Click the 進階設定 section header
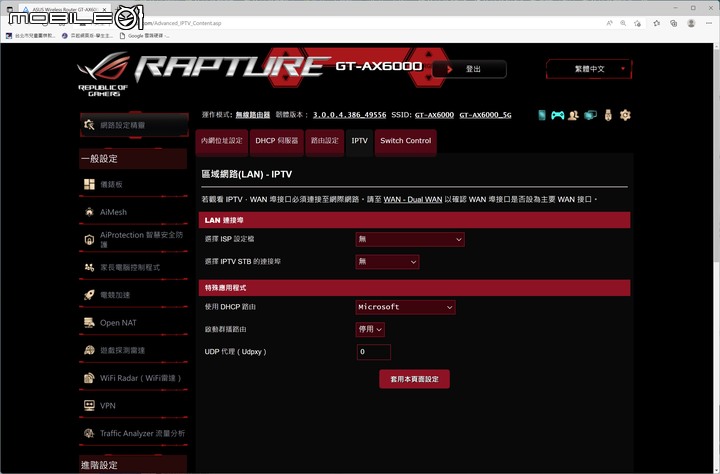 click(x=133, y=464)
